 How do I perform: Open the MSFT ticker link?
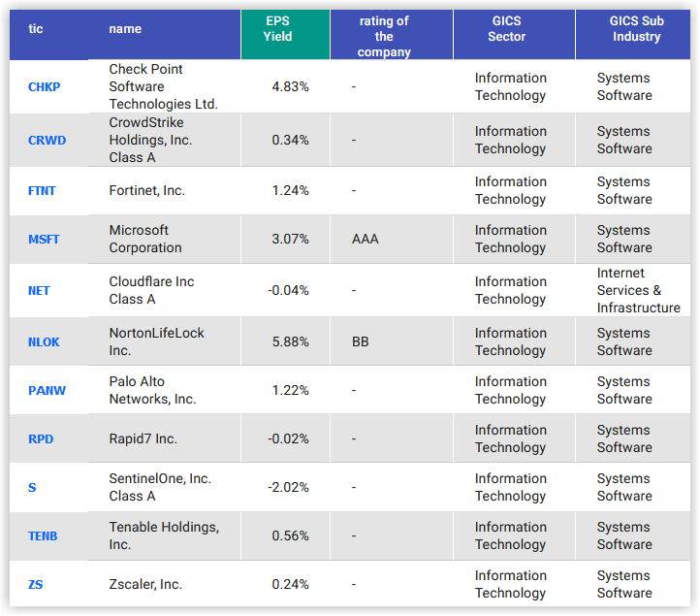(44, 240)
